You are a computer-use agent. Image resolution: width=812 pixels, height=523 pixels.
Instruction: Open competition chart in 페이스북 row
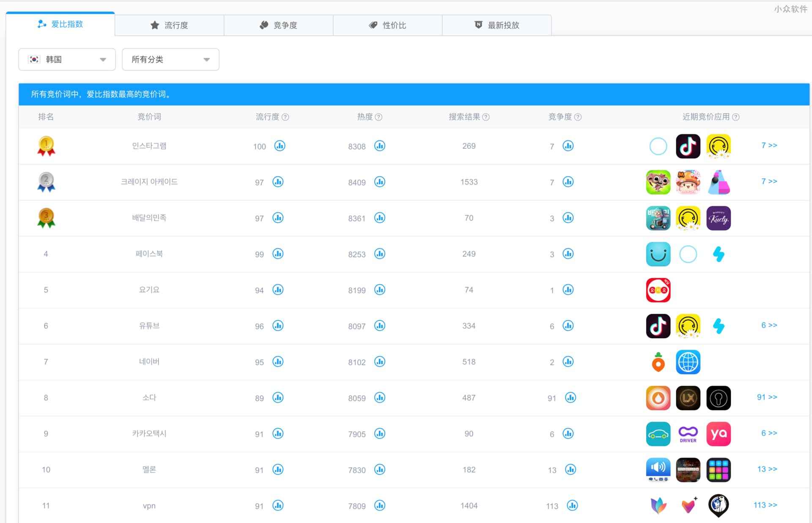[x=568, y=254]
